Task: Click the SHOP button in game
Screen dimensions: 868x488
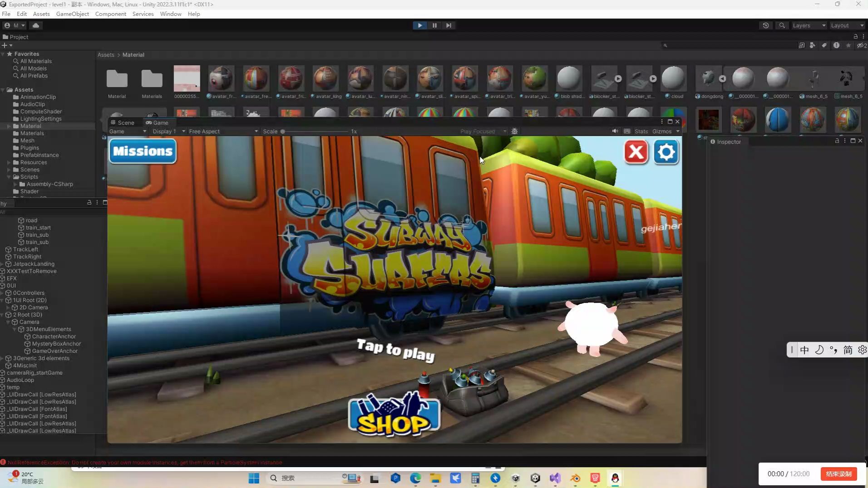Action: pos(394,414)
